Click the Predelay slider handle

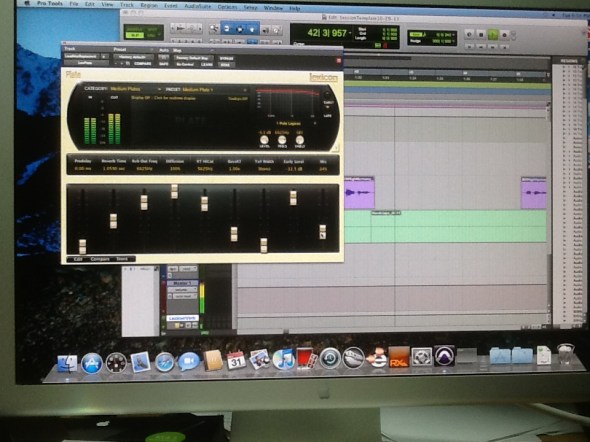82,246
